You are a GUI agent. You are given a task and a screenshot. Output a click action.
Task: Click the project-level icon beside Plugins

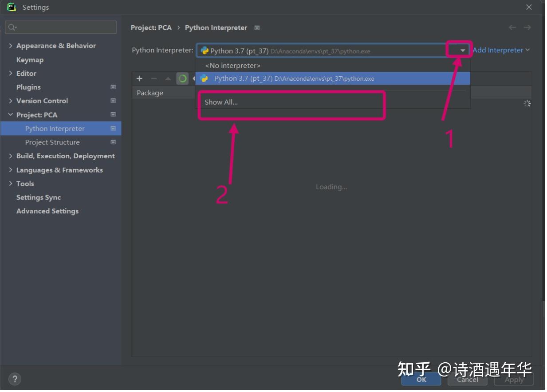(113, 87)
